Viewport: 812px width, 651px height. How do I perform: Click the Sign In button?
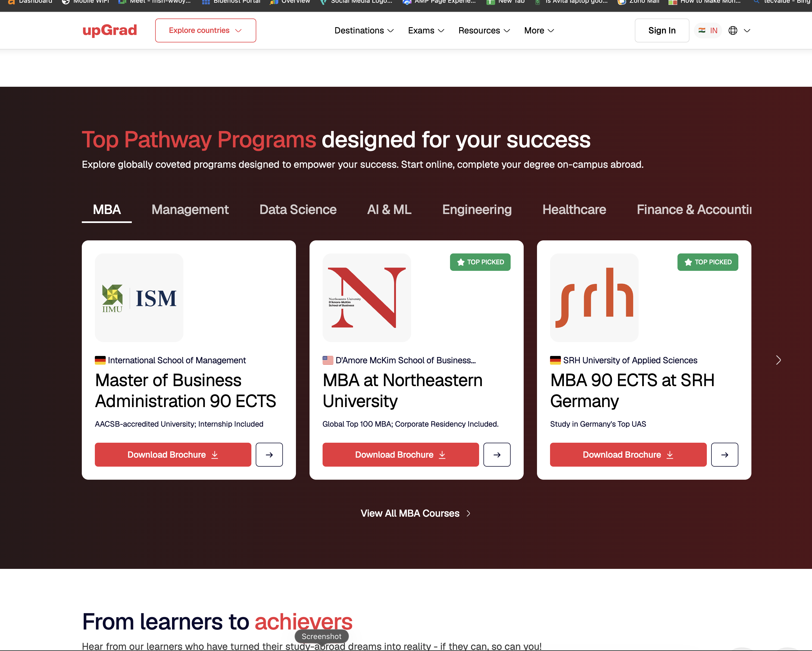point(662,30)
